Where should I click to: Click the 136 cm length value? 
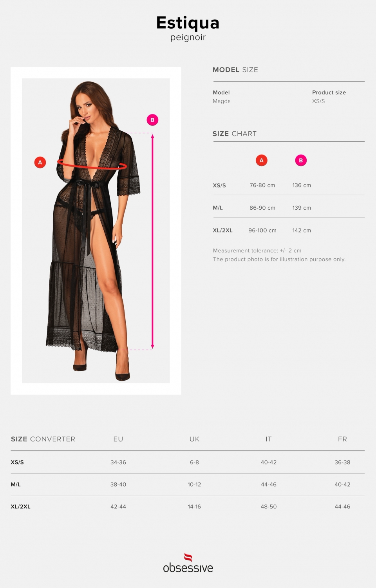302,185
